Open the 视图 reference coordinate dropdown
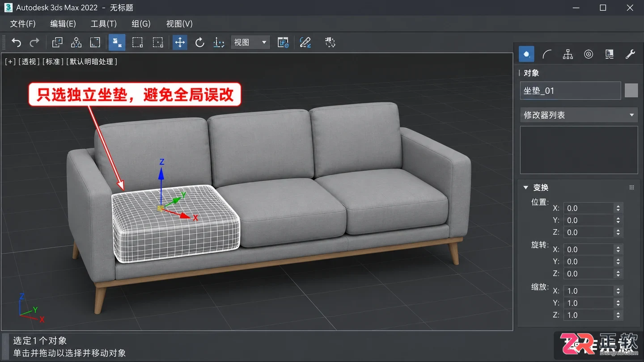The image size is (644, 362). (250, 42)
